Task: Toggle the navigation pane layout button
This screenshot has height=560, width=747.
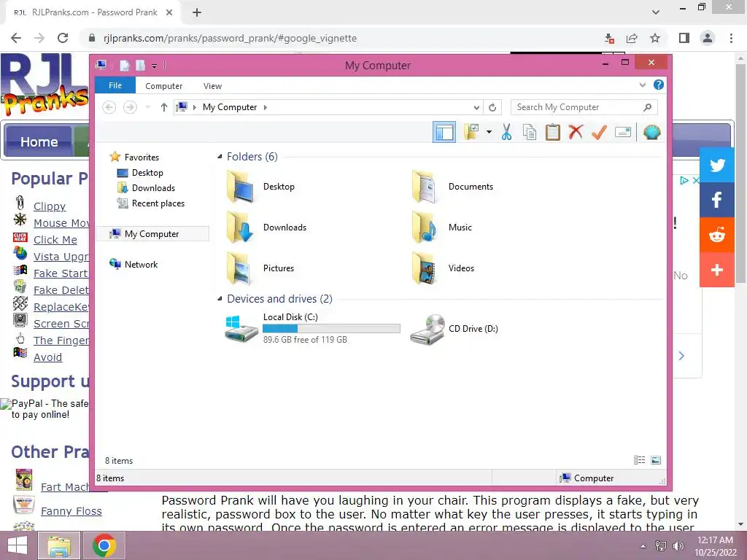Action: tap(444, 133)
